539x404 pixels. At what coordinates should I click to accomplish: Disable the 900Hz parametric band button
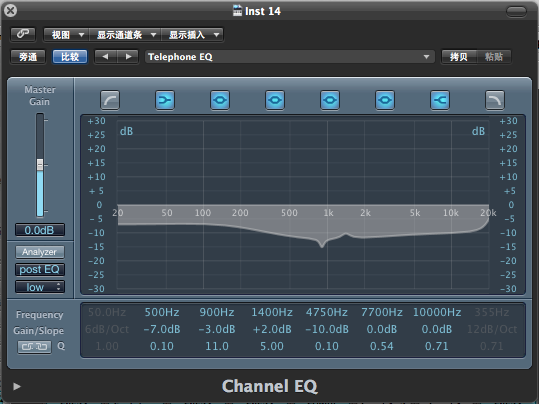point(220,100)
